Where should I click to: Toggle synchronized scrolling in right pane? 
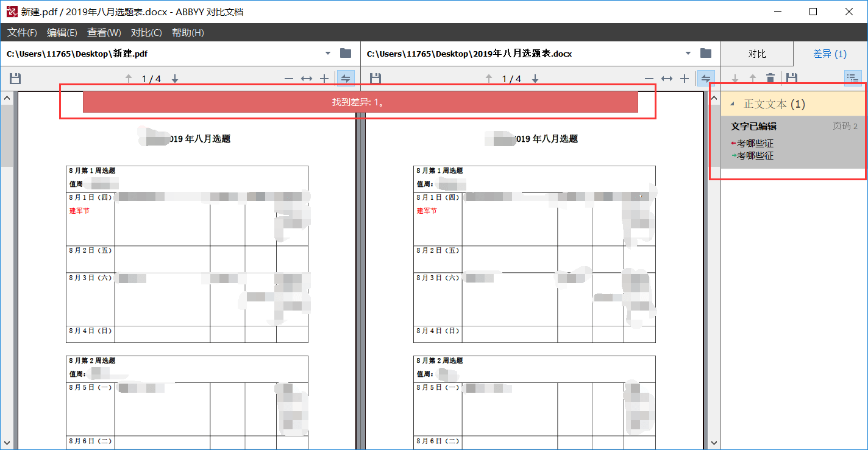coord(706,79)
